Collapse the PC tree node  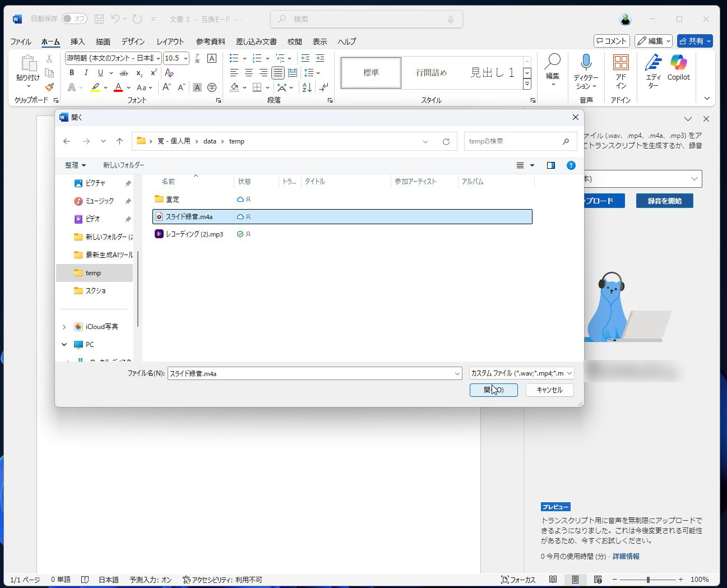coord(64,345)
